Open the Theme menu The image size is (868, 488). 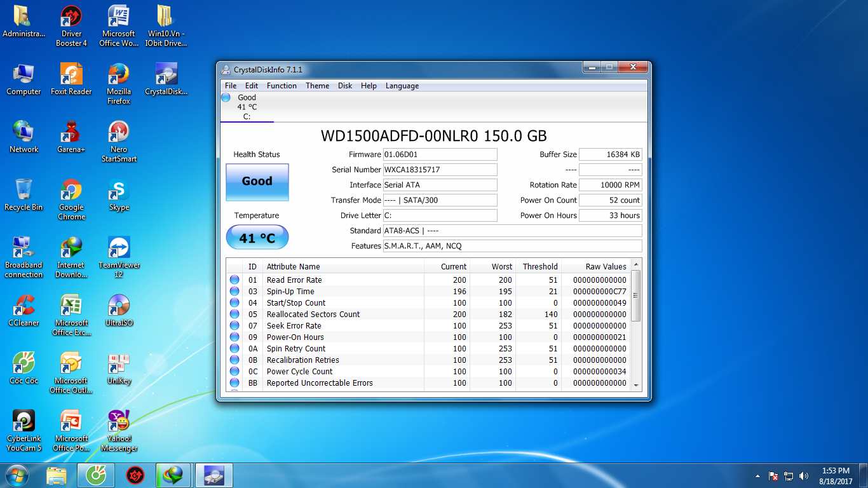(317, 86)
